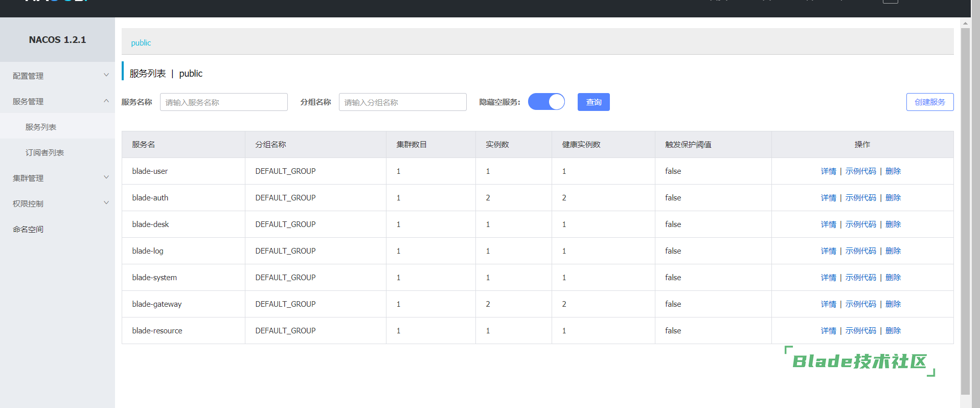Click 删除 for blade-gateway
This screenshot has width=980, height=408.
(893, 304)
